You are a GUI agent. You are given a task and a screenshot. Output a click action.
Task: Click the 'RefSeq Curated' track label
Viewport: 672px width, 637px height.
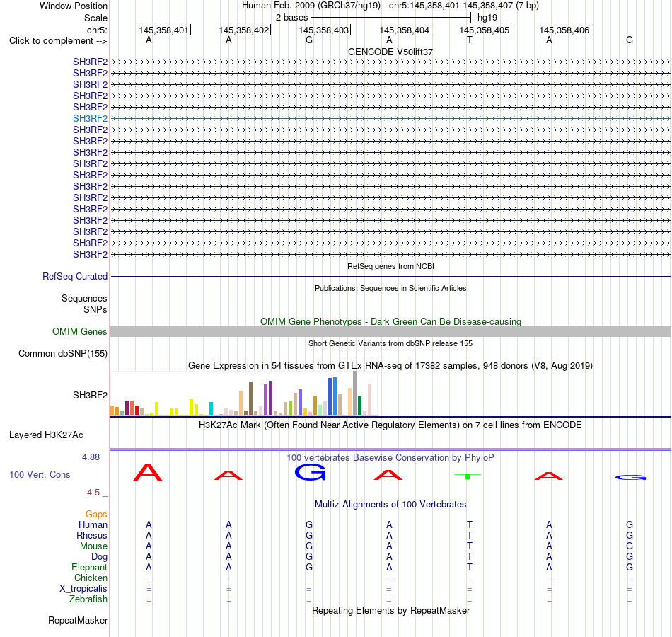pyautogui.click(x=75, y=276)
